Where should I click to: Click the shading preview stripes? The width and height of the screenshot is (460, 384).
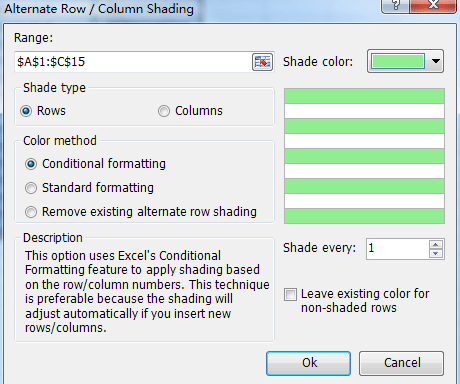364,156
